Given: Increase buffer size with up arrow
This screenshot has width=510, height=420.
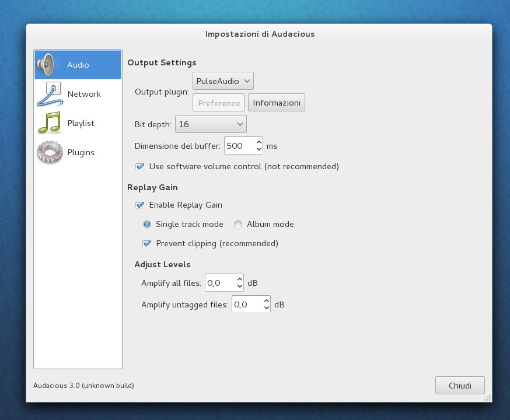Looking at the screenshot, I should click(259, 142).
